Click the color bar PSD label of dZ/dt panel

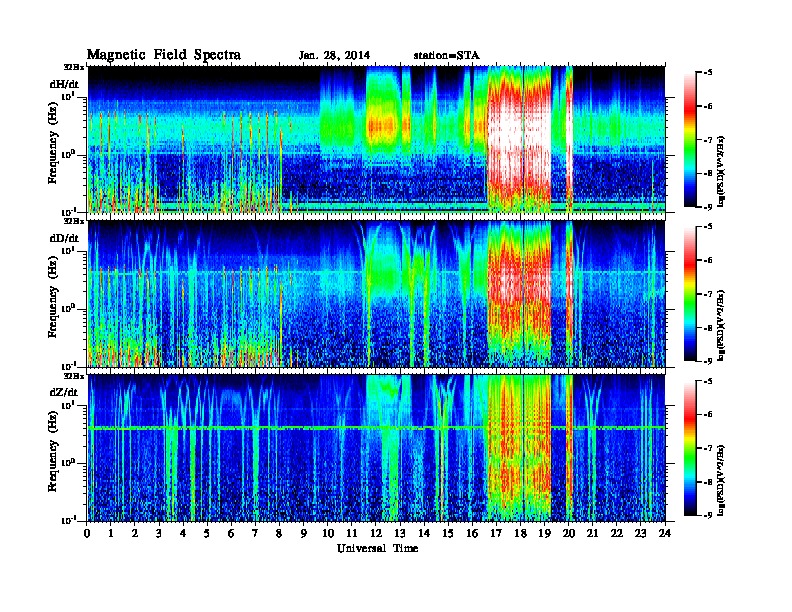(722, 481)
